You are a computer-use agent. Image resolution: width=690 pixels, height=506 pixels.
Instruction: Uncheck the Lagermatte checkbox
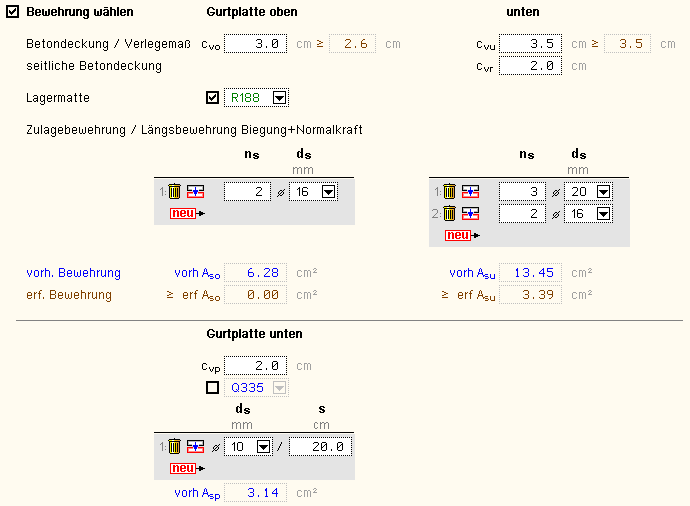coord(212,98)
